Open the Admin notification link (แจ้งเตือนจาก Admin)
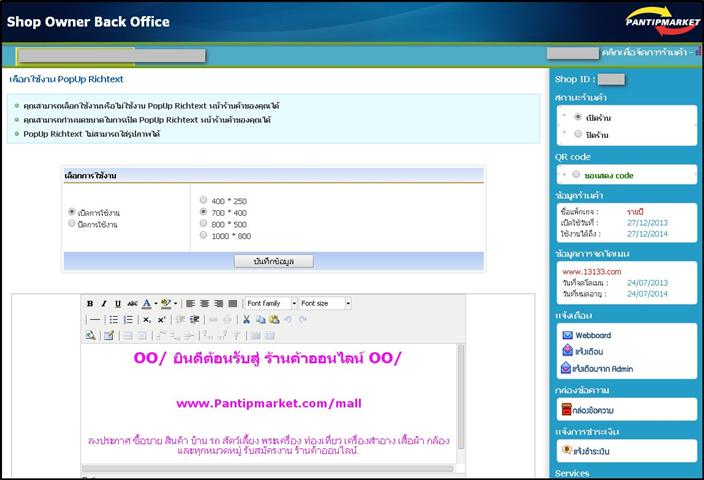Image resolution: width=704 pixels, height=480 pixels. pos(603,369)
